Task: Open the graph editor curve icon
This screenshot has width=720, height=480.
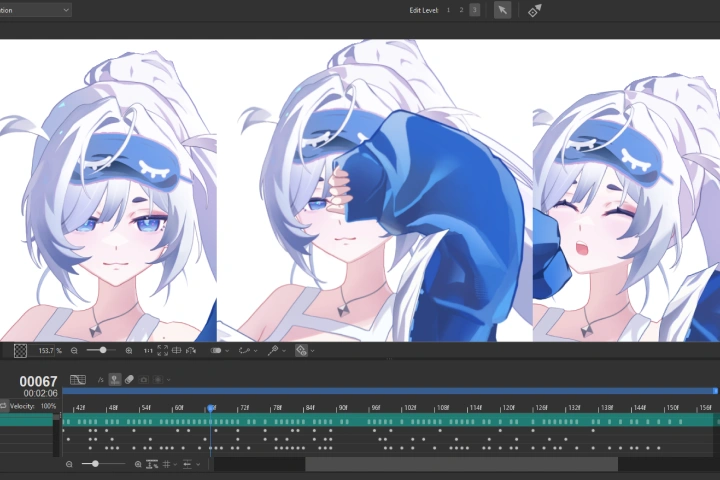Action: pyautogui.click(x=78, y=379)
